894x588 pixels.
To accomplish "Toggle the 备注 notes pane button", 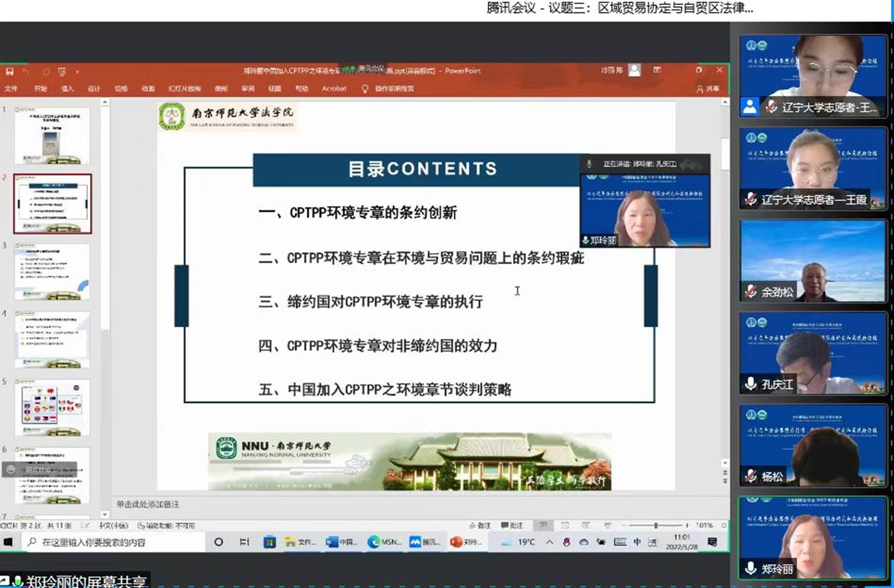I will coord(480,525).
